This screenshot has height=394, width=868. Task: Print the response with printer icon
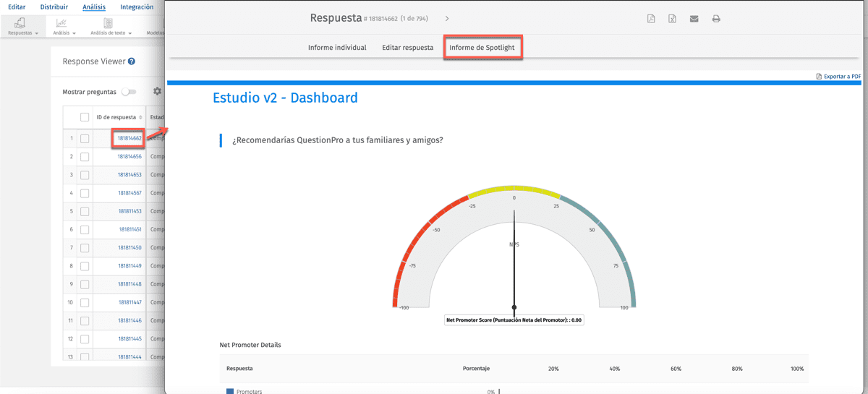tap(716, 19)
